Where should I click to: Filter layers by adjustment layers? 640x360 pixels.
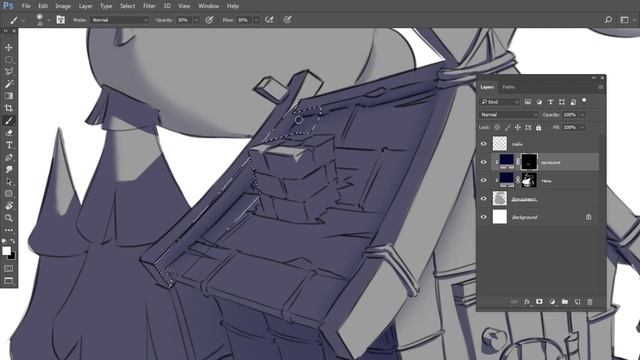click(x=539, y=102)
